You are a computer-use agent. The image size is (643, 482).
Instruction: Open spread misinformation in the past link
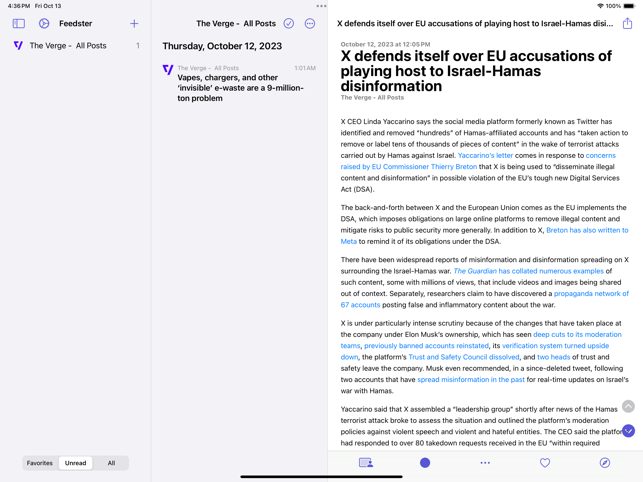(470, 380)
